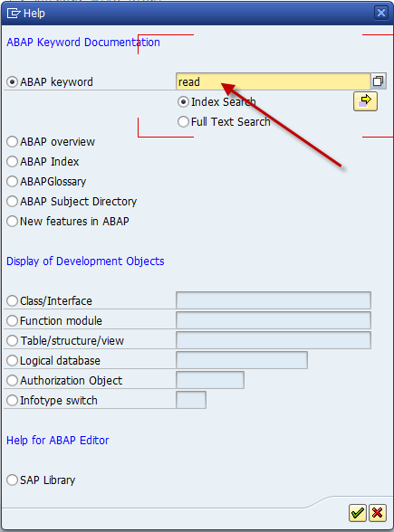
Task: Click the Help dialog title icon
Action: tap(14, 14)
